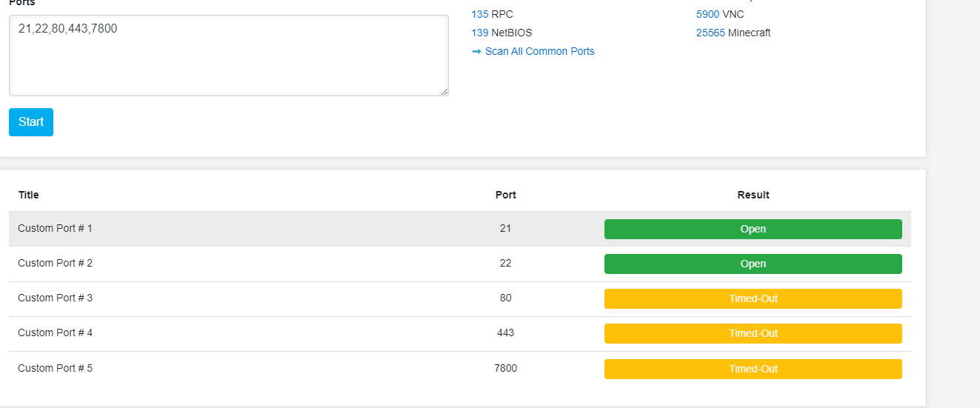Select the Custom Port # 1 row title
The width and height of the screenshot is (980, 408).
click(55, 229)
